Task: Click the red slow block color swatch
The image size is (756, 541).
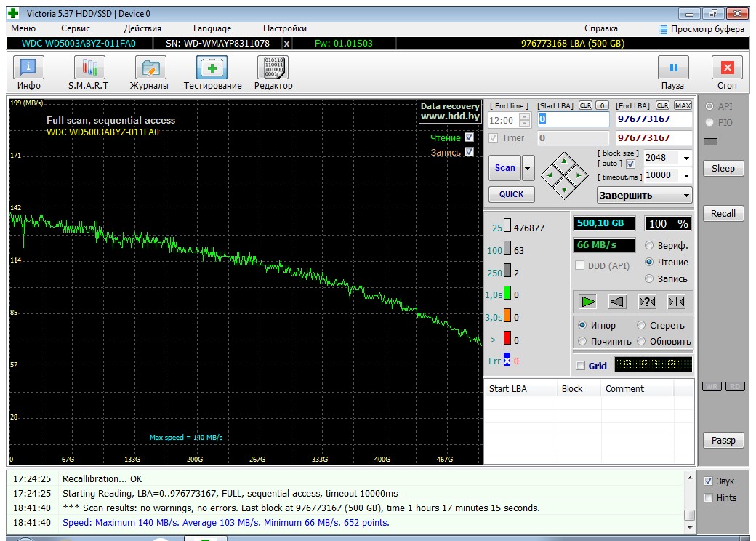Action: (507, 338)
